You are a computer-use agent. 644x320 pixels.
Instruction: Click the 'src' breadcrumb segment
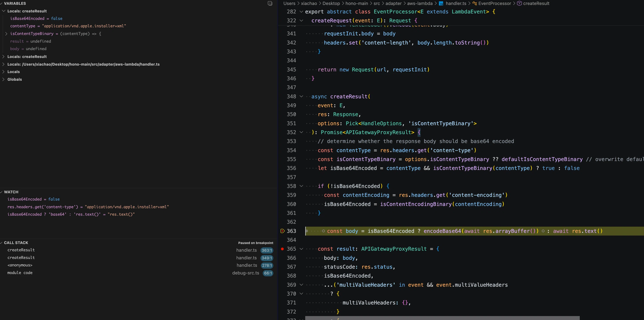(377, 4)
